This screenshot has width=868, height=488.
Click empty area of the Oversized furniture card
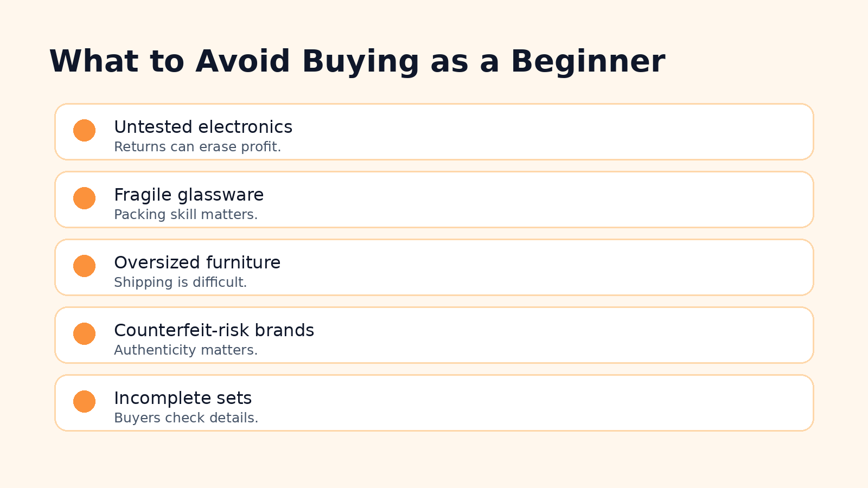pyautogui.click(x=542, y=267)
